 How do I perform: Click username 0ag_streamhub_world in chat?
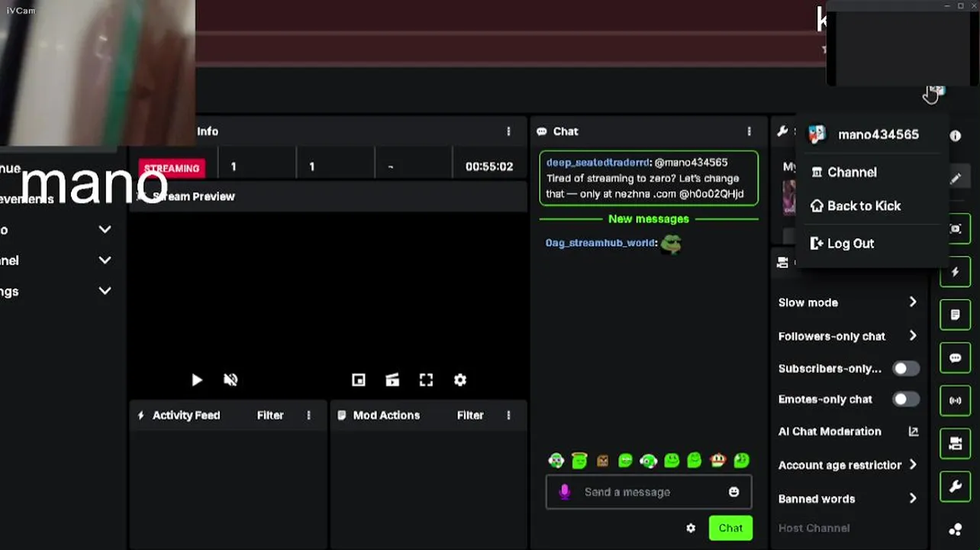tap(601, 243)
